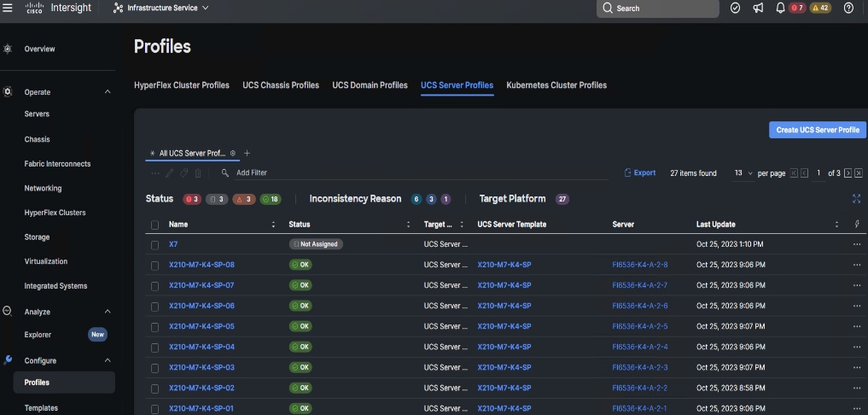
Task: Open the X7 profile link
Action: [x=173, y=244]
